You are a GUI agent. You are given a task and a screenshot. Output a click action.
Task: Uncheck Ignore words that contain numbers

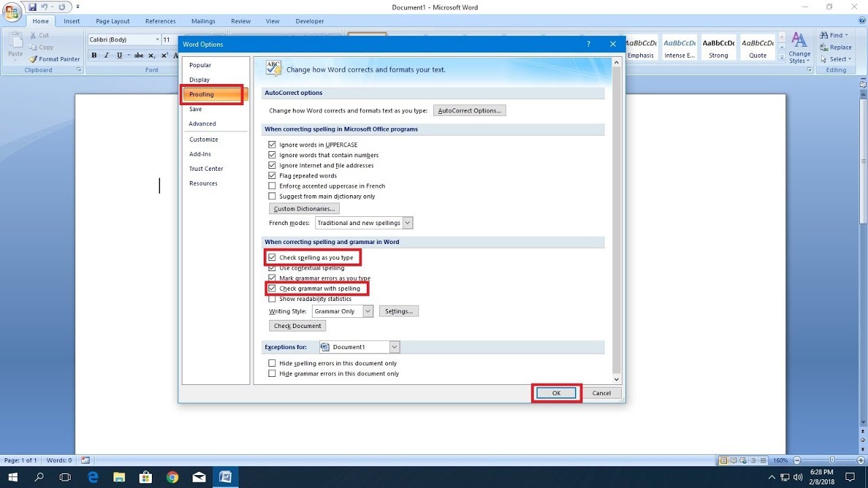(272, 155)
